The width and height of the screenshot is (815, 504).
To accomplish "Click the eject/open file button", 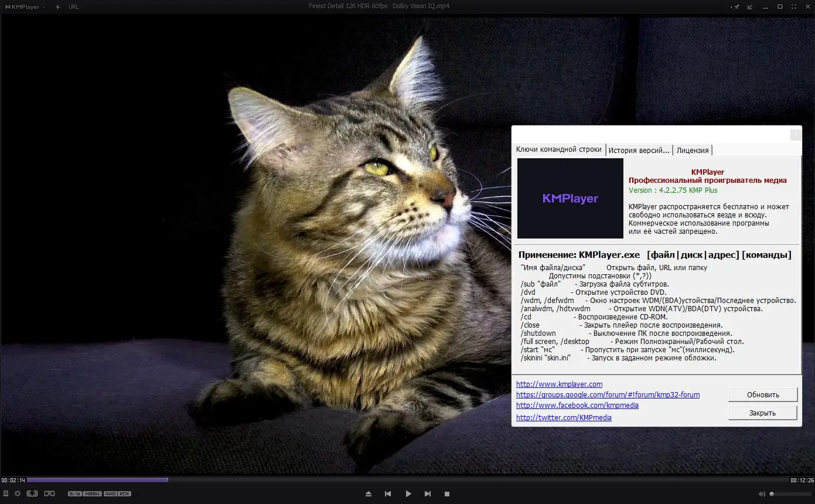I will 368,494.
